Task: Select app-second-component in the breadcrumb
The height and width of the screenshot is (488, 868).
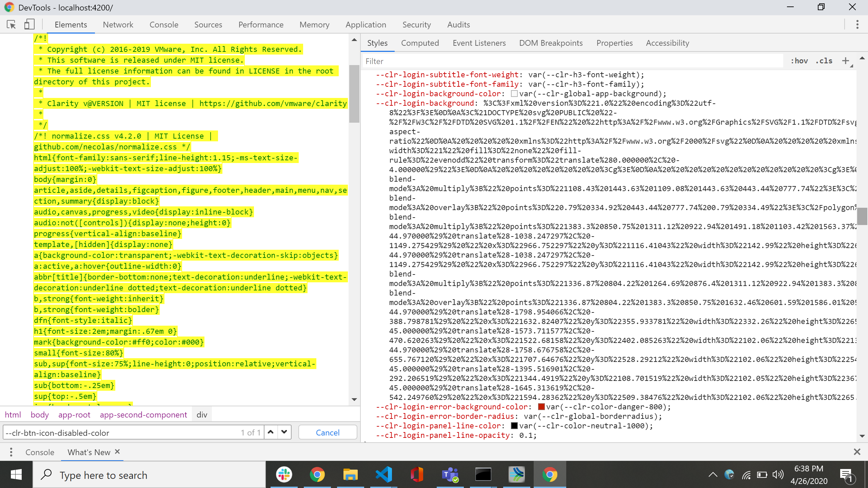Action: coord(143,415)
